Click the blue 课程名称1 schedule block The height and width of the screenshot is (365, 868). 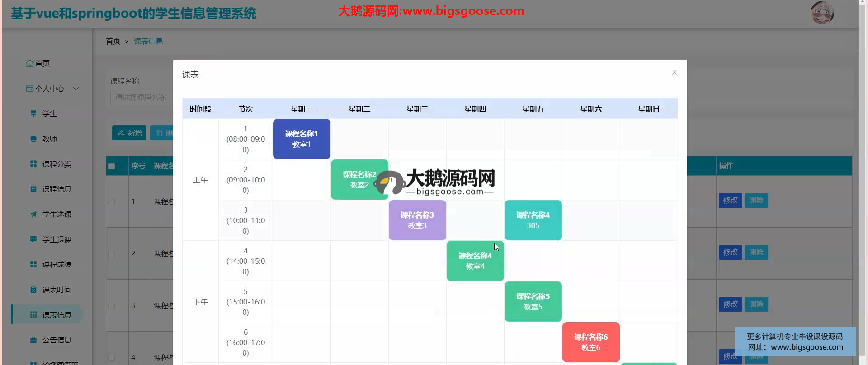pos(302,139)
